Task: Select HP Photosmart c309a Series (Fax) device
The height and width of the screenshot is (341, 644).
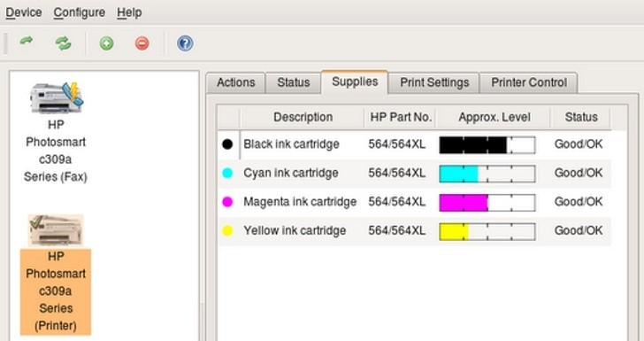Action: pyautogui.click(x=56, y=132)
